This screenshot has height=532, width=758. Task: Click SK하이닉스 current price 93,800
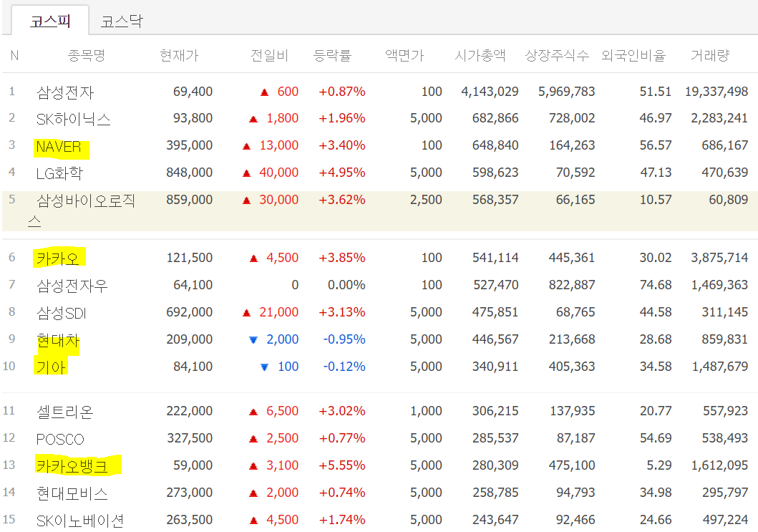[x=193, y=118]
